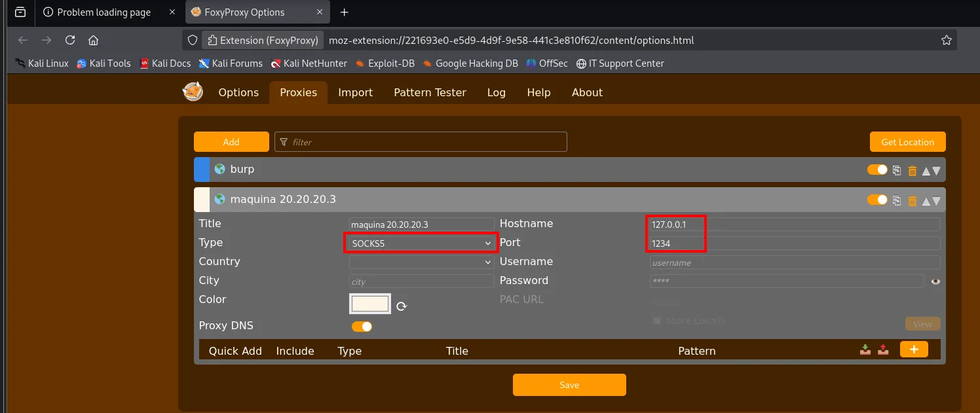
Task: Click the Hostname field with 127.0.0.1
Action: point(795,224)
